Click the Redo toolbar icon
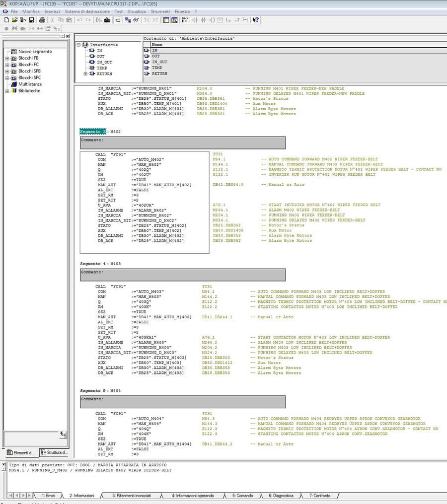447x504 pixels. coord(88,20)
